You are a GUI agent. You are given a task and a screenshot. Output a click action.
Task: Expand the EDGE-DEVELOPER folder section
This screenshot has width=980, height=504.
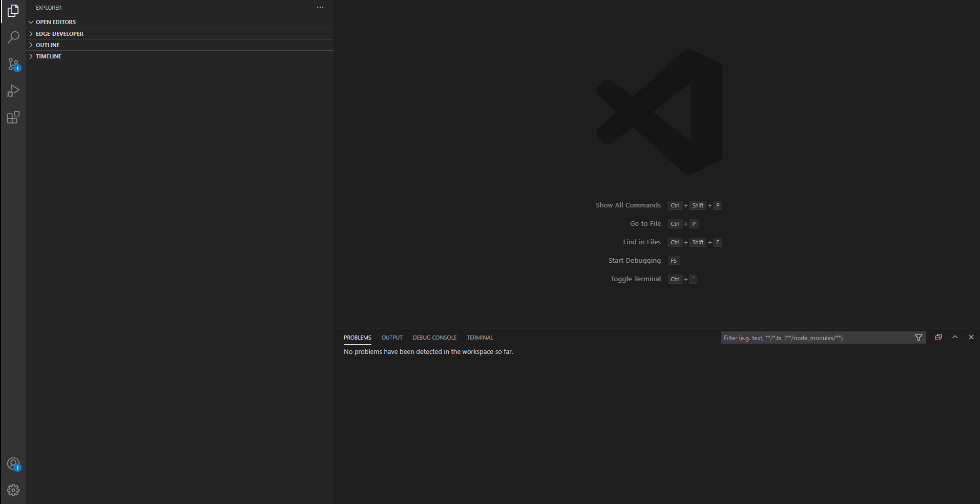click(179, 34)
